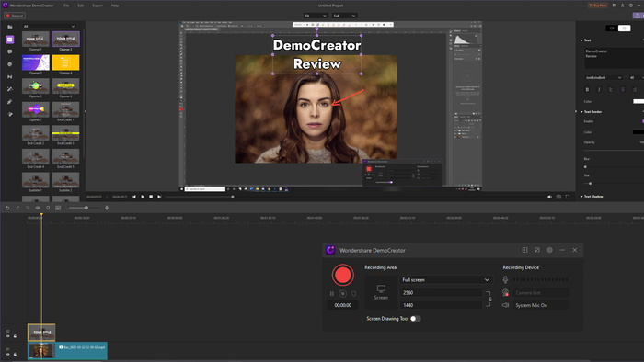
Task: Open the stickers sidebar icon
Action: pyautogui.click(x=10, y=64)
